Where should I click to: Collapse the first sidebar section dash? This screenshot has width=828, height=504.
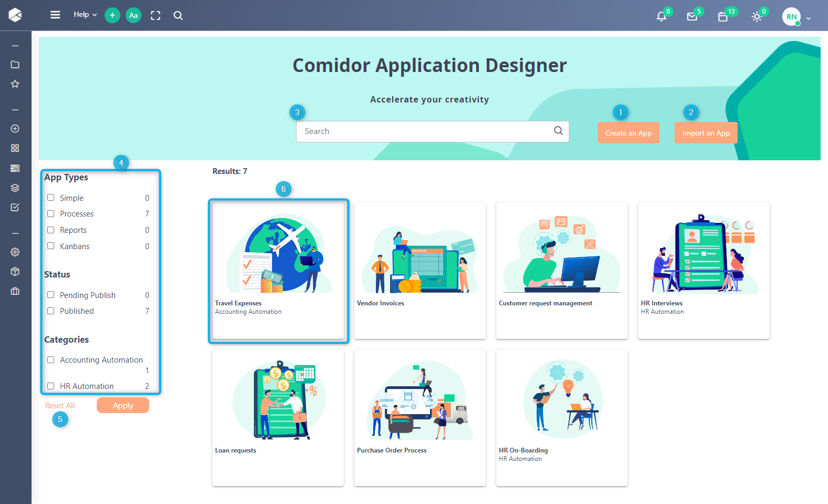[15, 46]
